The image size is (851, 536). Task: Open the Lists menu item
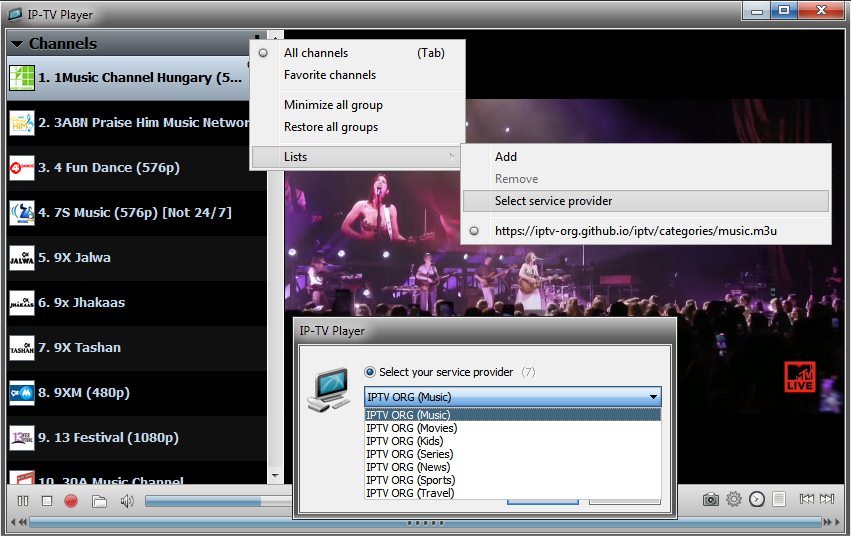[356, 157]
